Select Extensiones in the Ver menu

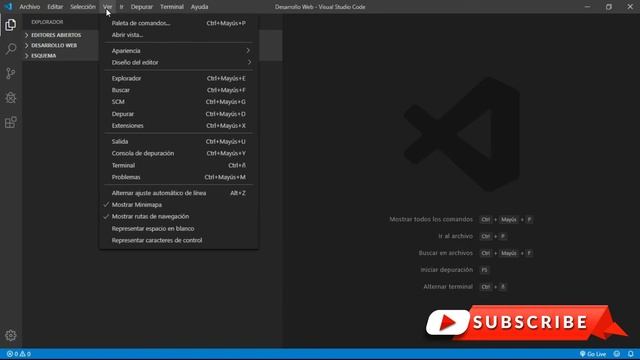[179, 126]
